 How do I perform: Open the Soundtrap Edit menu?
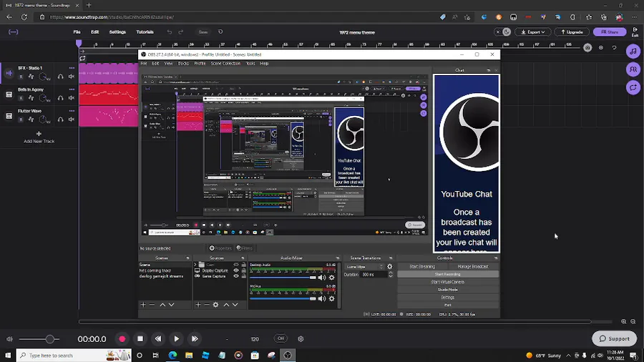pos(95,32)
